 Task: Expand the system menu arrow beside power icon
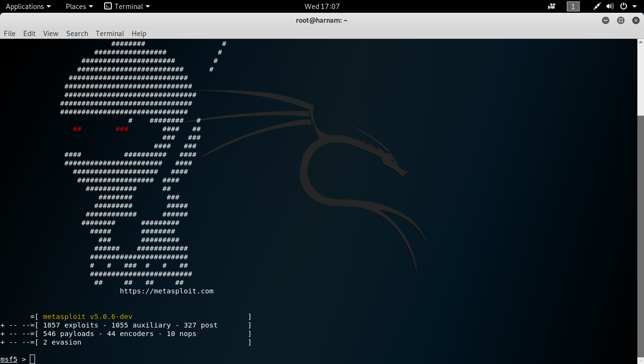(634, 7)
